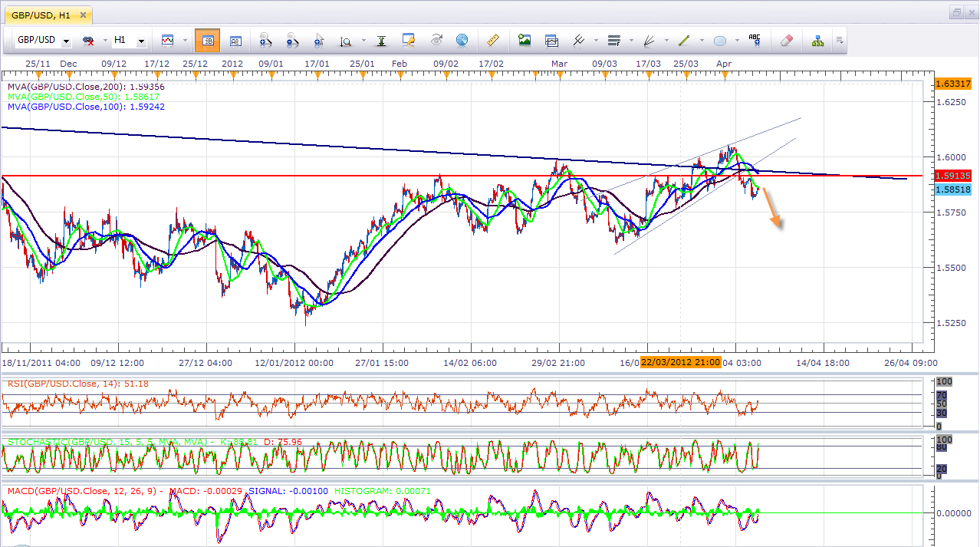Viewport: 980px width, 547px height.
Task: Select the MVA 200 legend text
Action: pyautogui.click(x=85, y=87)
